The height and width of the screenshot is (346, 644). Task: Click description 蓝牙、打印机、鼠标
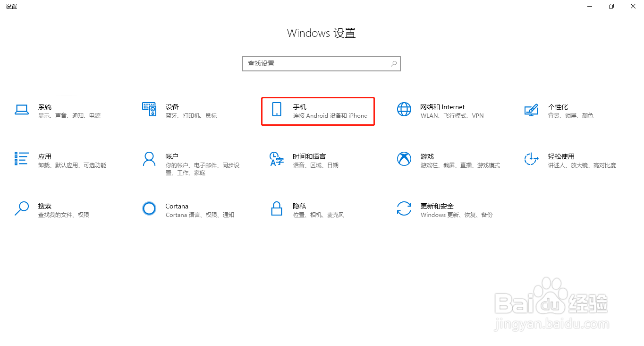191,116
